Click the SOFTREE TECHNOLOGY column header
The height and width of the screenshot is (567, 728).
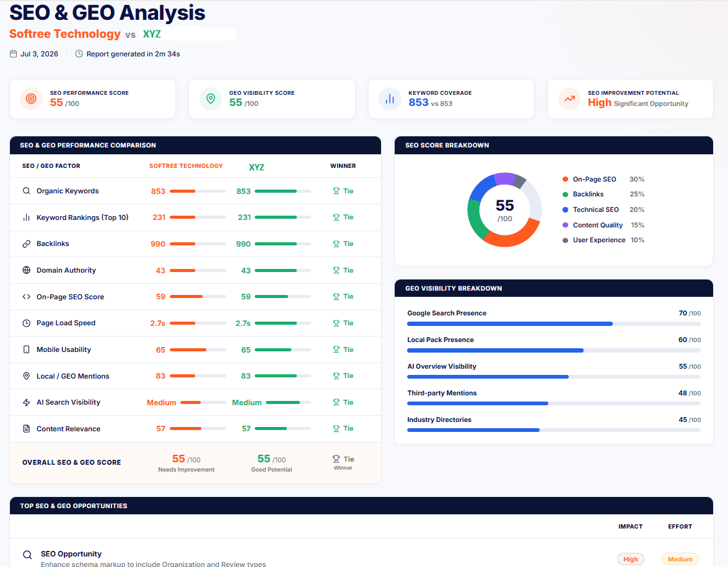(186, 166)
